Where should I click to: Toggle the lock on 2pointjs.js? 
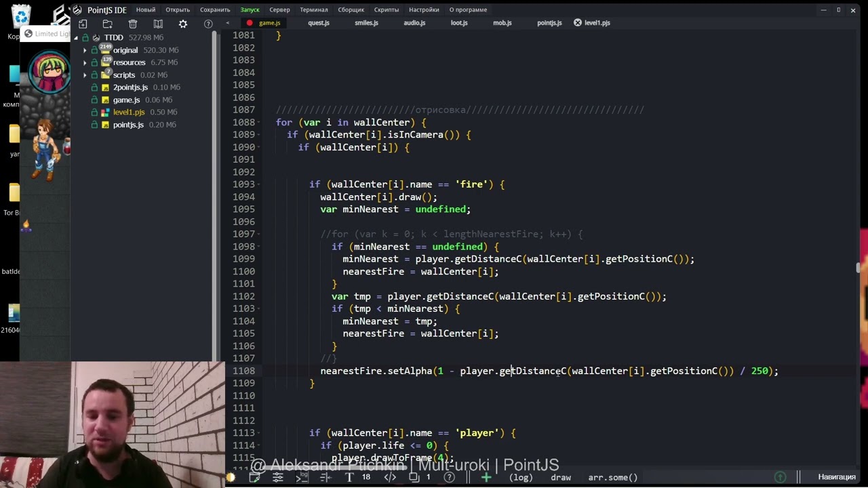(x=96, y=87)
